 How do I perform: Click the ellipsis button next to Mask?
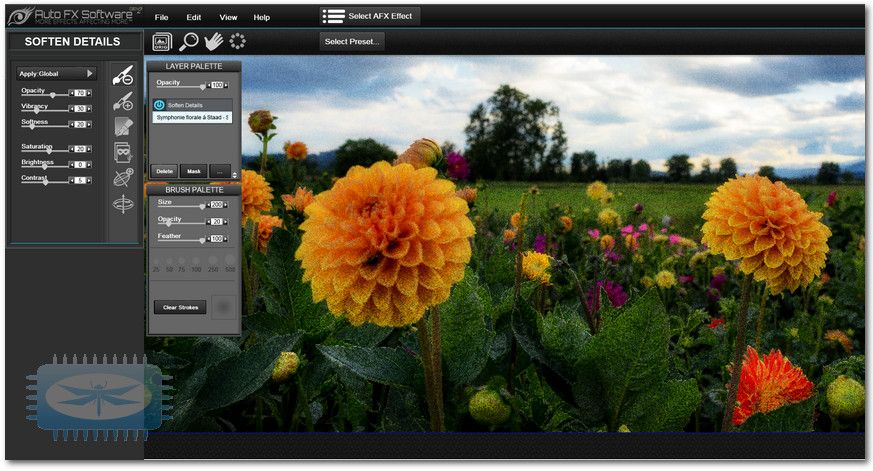point(219,171)
